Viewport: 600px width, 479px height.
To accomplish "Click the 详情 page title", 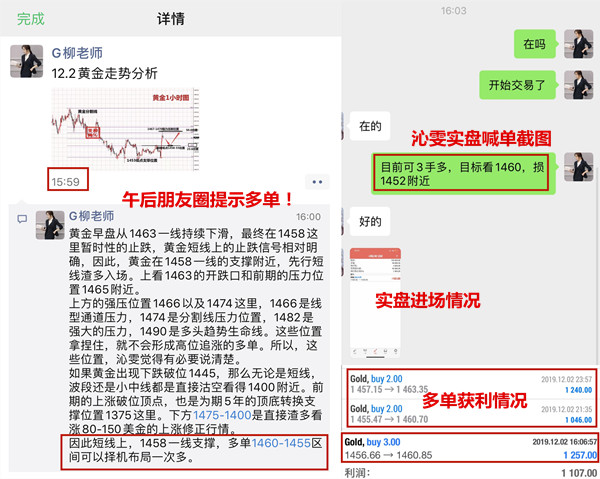I will [171, 19].
